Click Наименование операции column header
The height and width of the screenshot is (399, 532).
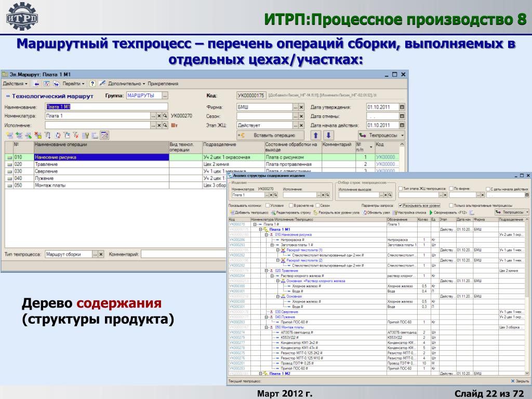point(101,147)
